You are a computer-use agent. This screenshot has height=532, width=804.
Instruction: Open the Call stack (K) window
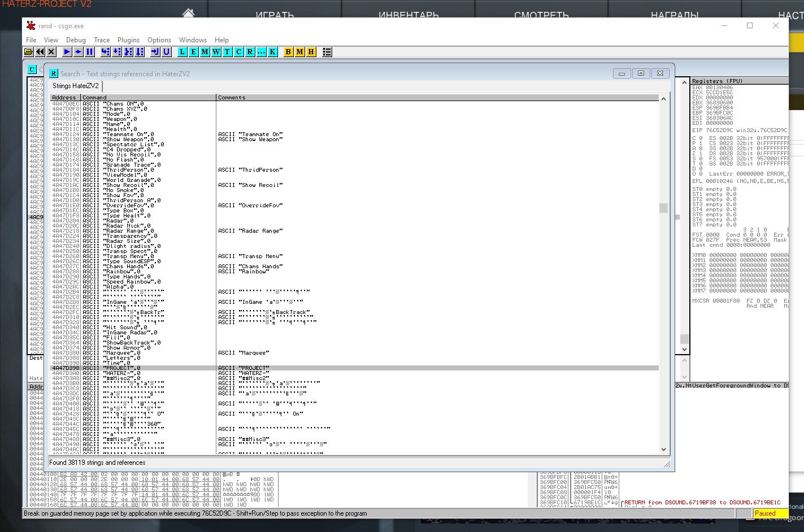[273, 52]
